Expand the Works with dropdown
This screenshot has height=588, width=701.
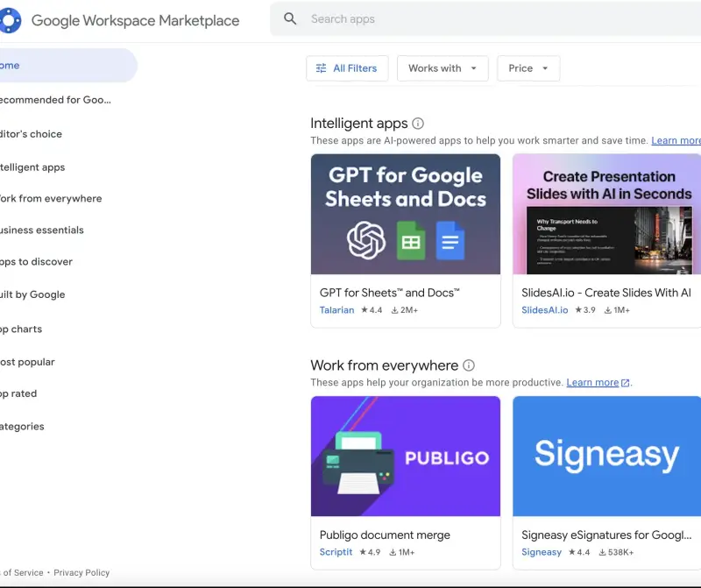443,68
